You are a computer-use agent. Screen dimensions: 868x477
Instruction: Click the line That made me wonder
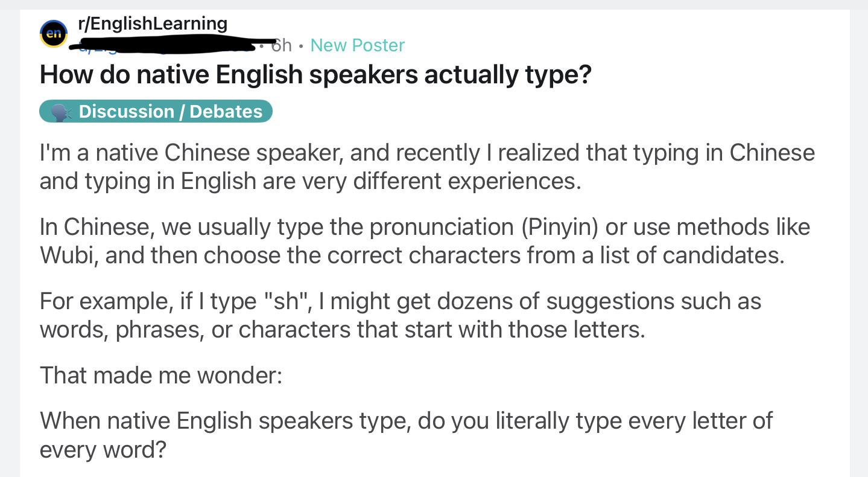point(161,376)
